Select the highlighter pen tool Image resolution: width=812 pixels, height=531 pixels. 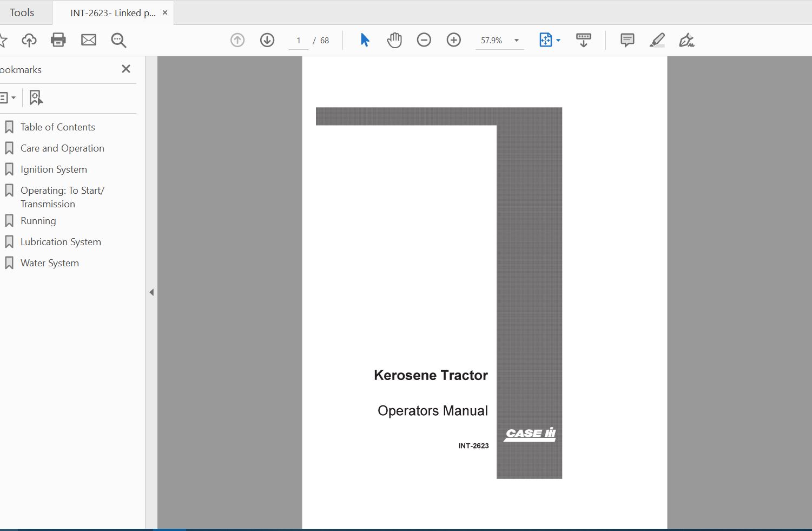(x=657, y=40)
